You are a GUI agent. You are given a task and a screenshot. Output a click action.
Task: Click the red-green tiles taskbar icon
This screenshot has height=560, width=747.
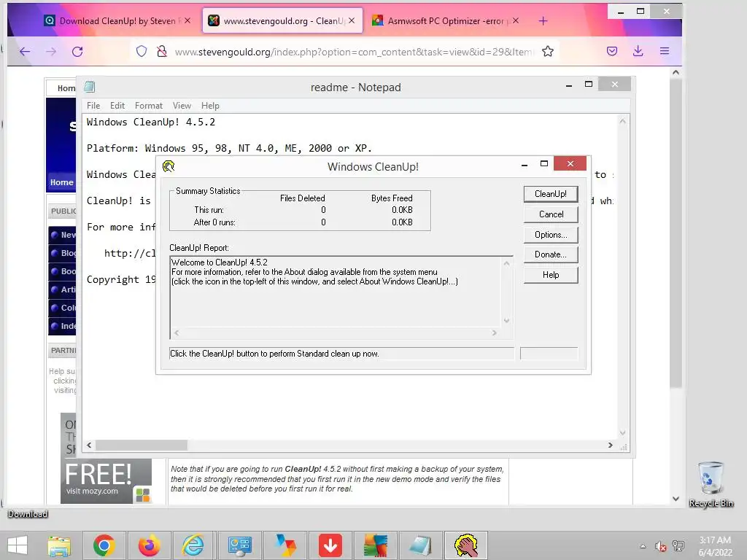click(x=376, y=545)
